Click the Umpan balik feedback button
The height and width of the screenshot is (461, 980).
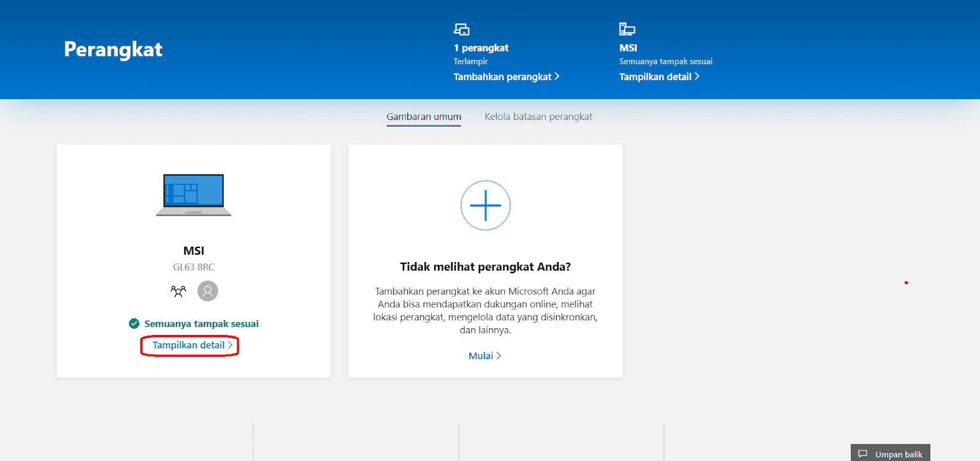tap(891, 454)
